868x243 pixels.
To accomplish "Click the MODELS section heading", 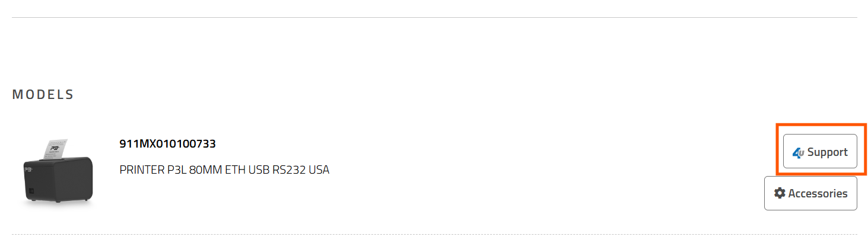I will point(43,94).
